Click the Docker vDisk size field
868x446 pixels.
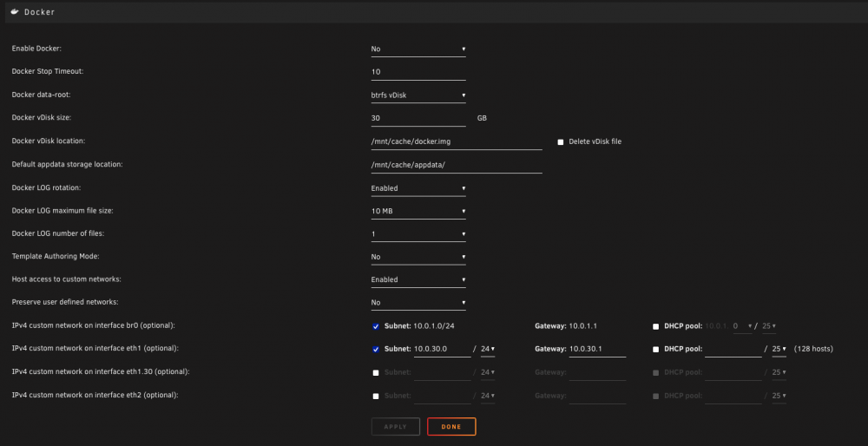pos(418,118)
